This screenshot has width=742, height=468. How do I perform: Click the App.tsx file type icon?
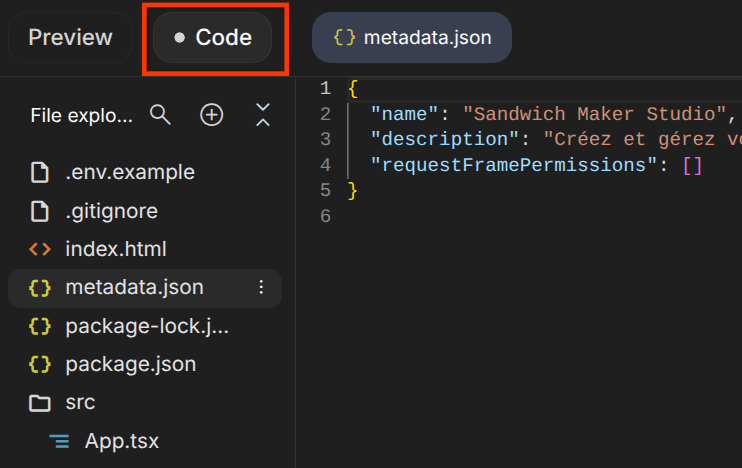(x=60, y=441)
